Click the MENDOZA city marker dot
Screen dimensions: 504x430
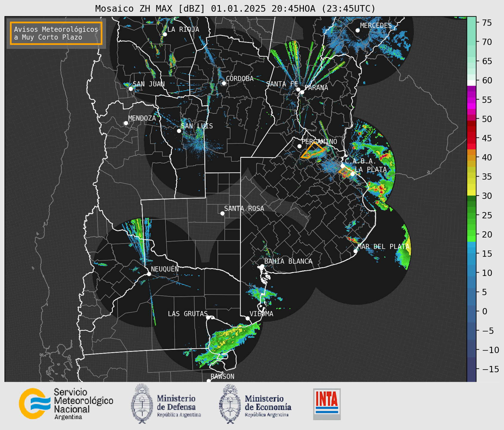126,123
